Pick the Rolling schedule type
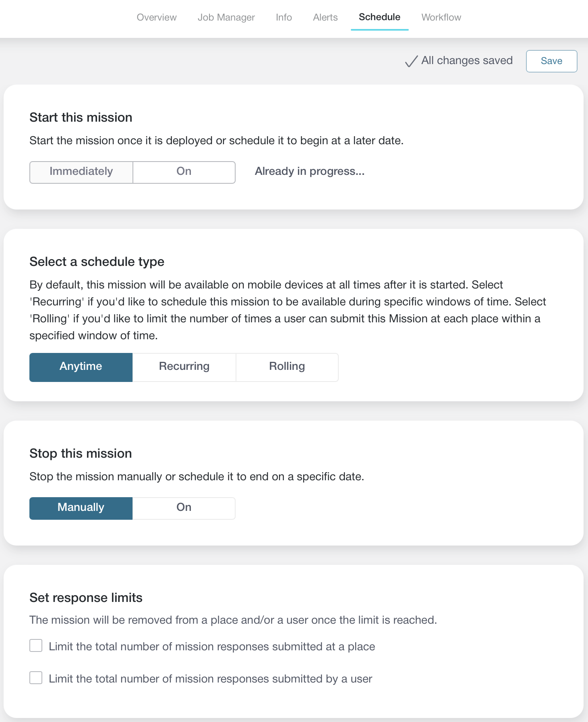Image resolution: width=588 pixels, height=722 pixels. click(287, 367)
